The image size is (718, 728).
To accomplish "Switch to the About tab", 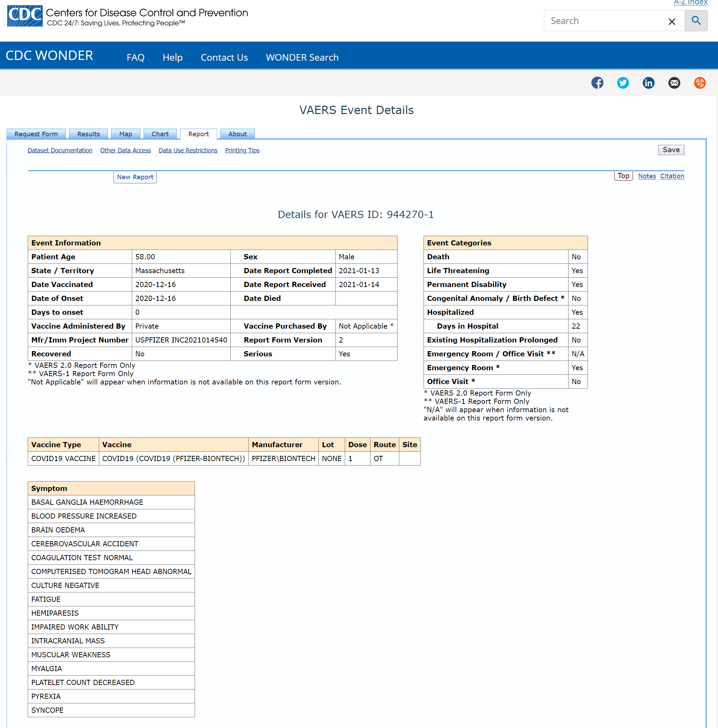I will tap(238, 134).
